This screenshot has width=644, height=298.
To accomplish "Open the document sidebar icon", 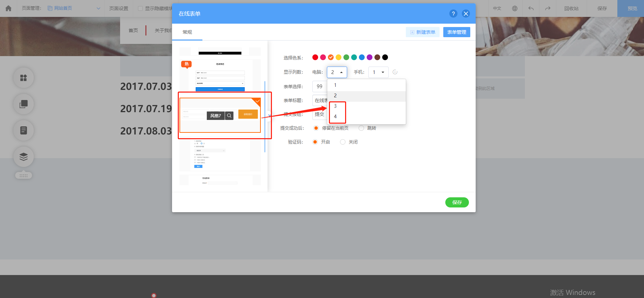I will point(24,130).
